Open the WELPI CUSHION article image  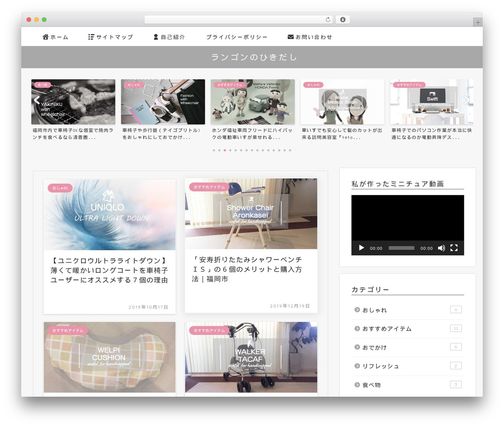click(x=109, y=357)
